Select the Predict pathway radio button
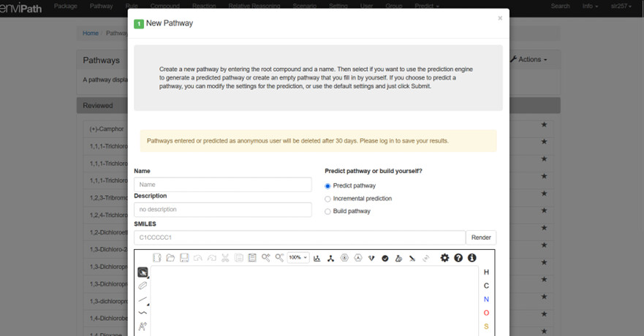This screenshot has height=336, width=644. click(327, 186)
